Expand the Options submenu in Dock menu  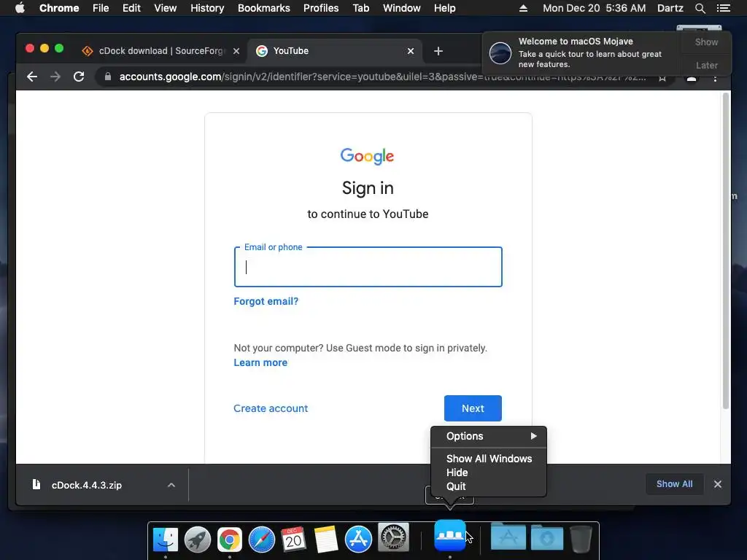489,436
